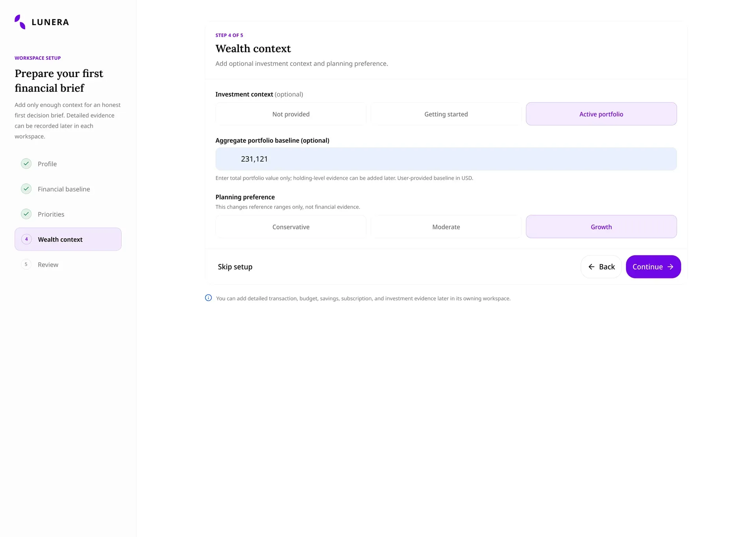
Task: Click the USD baseline helper text
Action: point(344,178)
